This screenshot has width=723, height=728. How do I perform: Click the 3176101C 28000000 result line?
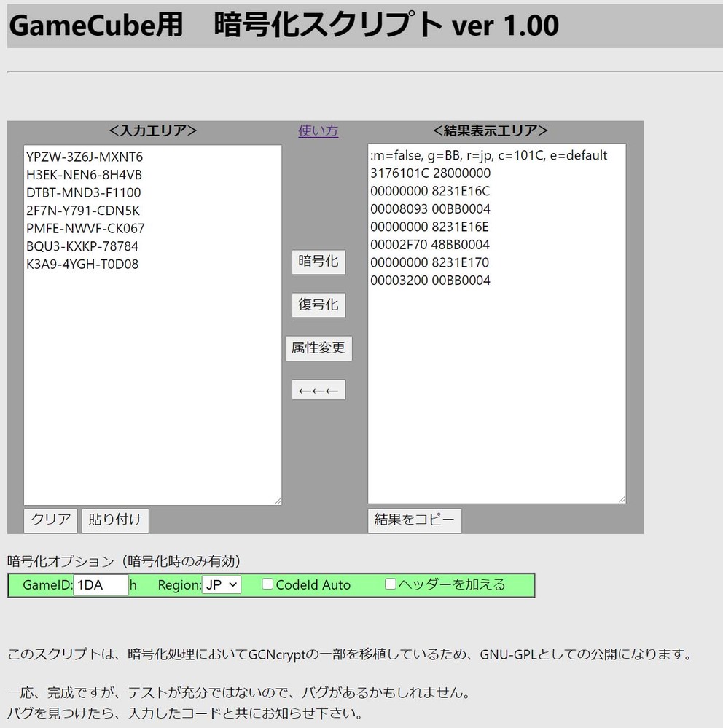tap(430, 173)
